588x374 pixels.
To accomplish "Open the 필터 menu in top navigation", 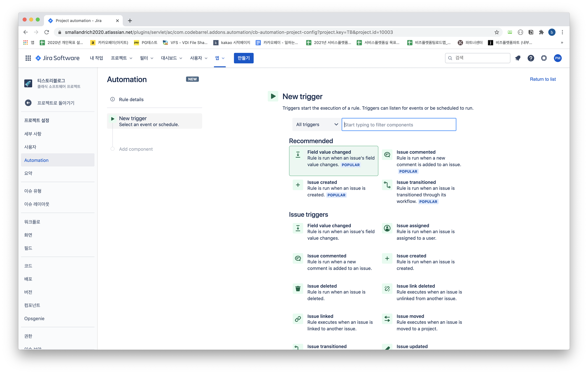I will (147, 58).
